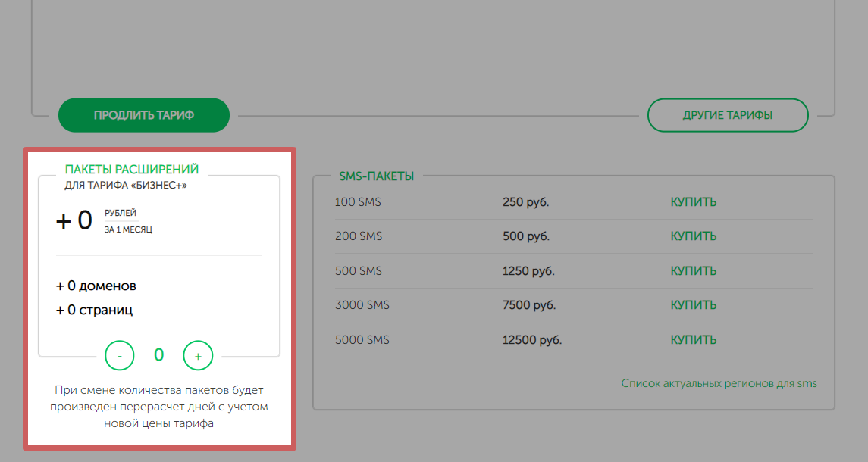Click the ПРОДЛИТЬ ТАРИФ button
Image resolution: width=868 pixels, height=462 pixels.
144,115
